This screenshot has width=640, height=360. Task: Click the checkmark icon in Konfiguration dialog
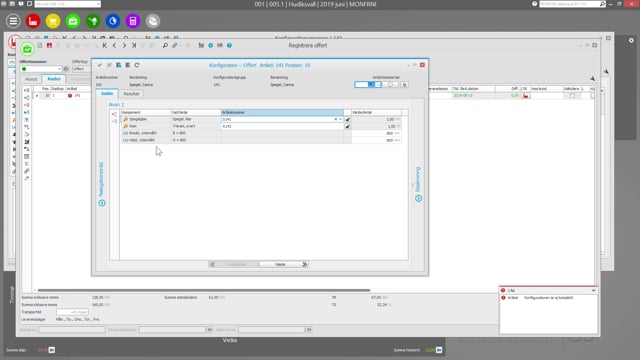pos(100,65)
